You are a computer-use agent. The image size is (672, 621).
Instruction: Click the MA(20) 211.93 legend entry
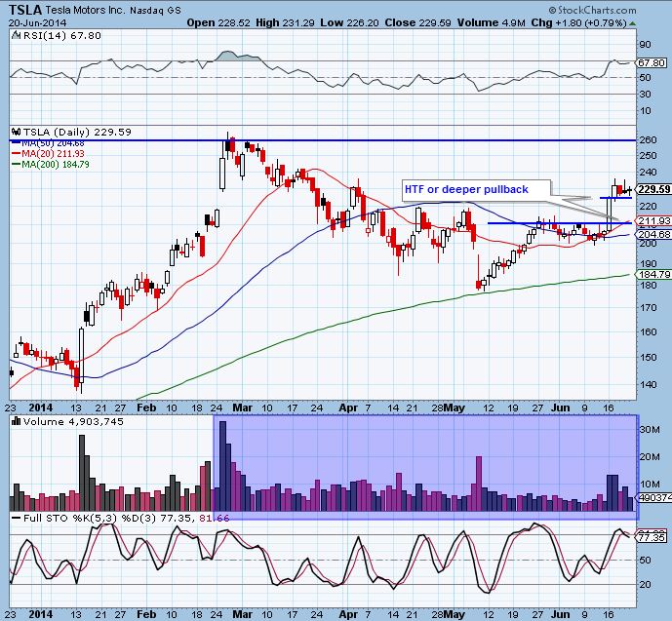click(x=48, y=154)
